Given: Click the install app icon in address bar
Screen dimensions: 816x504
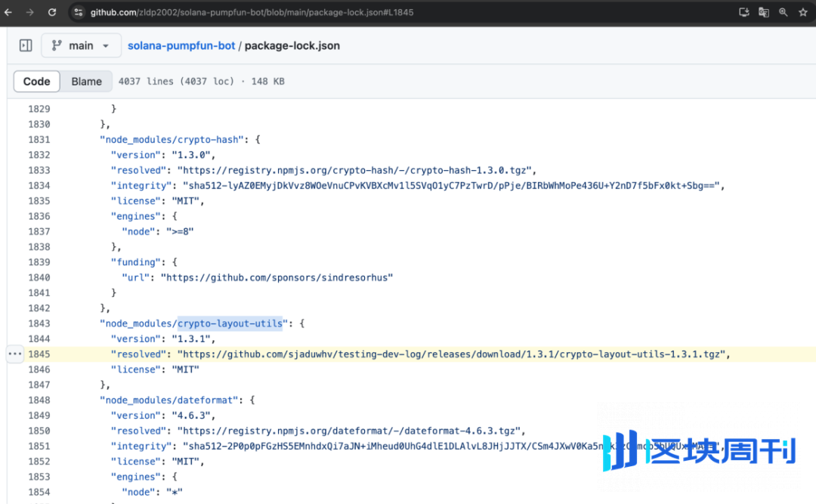Looking at the screenshot, I should click(744, 12).
